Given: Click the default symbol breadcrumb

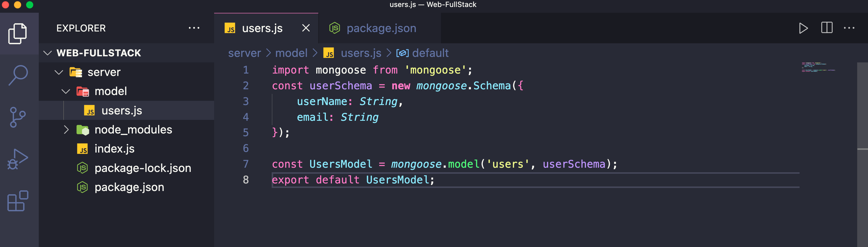Looking at the screenshot, I should [x=430, y=53].
